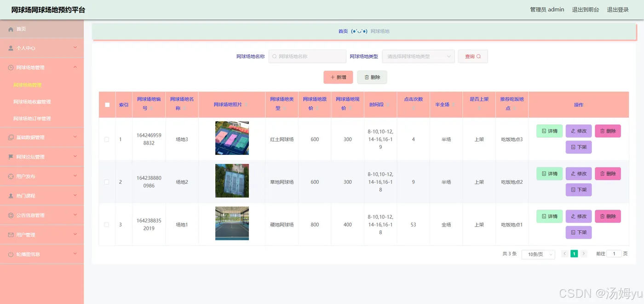Sort by 网球场地照片 column sort icon

(246, 105)
